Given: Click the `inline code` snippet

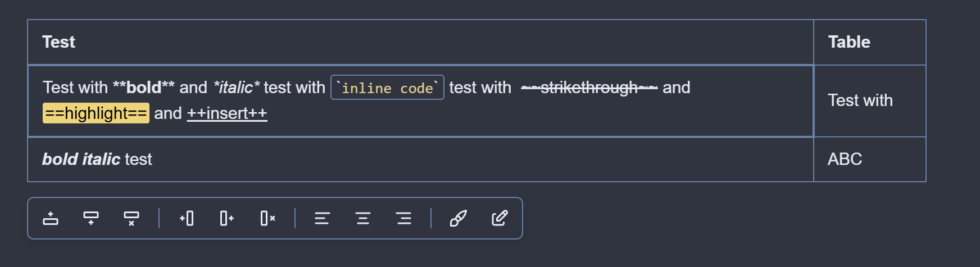Looking at the screenshot, I should tap(388, 88).
